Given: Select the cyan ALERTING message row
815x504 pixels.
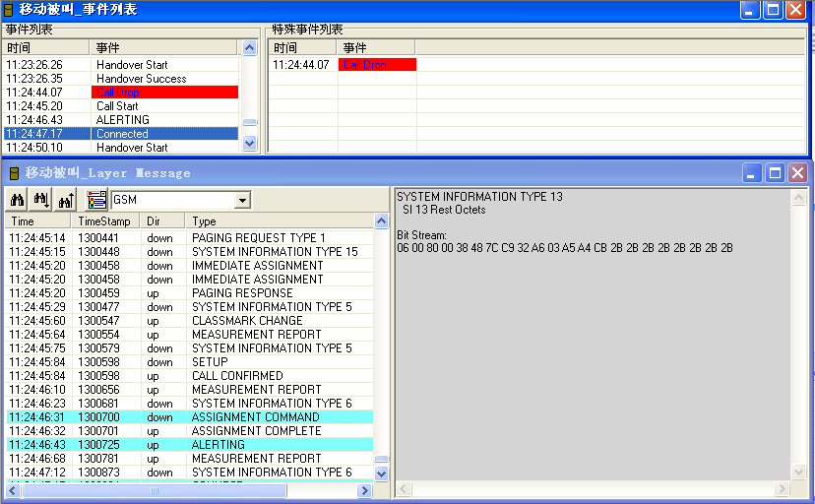Looking at the screenshot, I should coord(190,445).
